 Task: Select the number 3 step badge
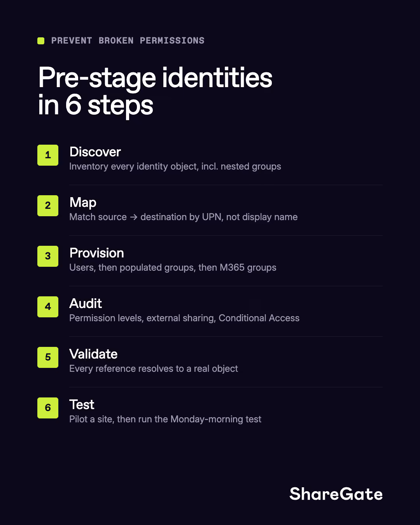click(48, 256)
